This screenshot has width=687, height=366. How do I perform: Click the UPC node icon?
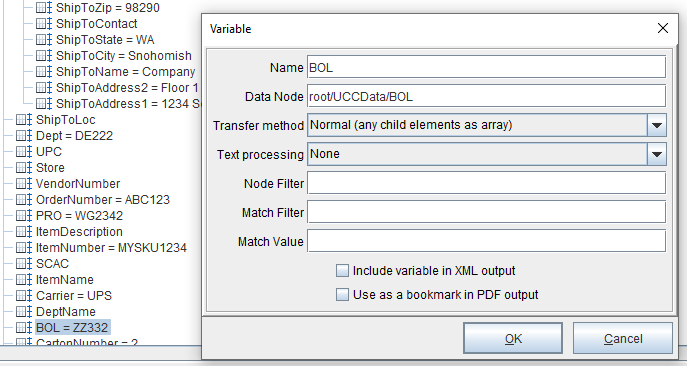pos(24,152)
